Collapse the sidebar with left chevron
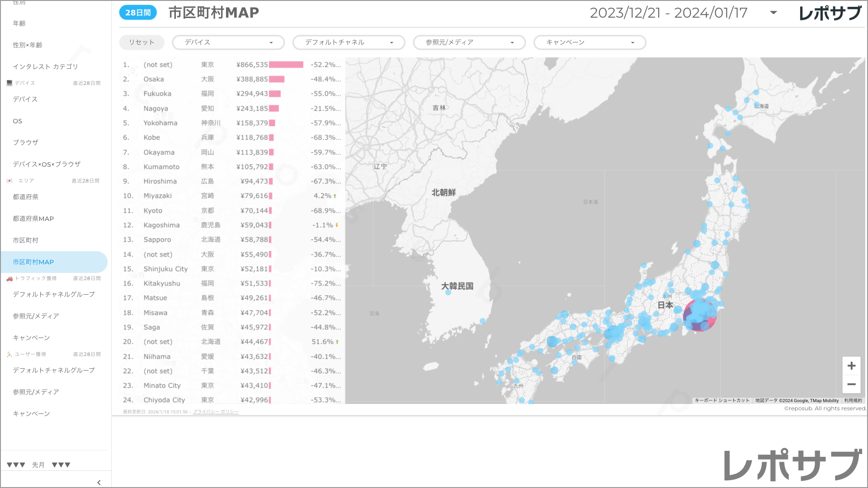This screenshot has width=868, height=488. click(x=99, y=482)
